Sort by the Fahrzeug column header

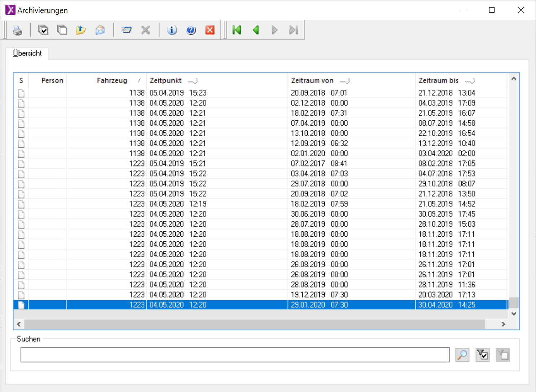pyautogui.click(x=112, y=81)
